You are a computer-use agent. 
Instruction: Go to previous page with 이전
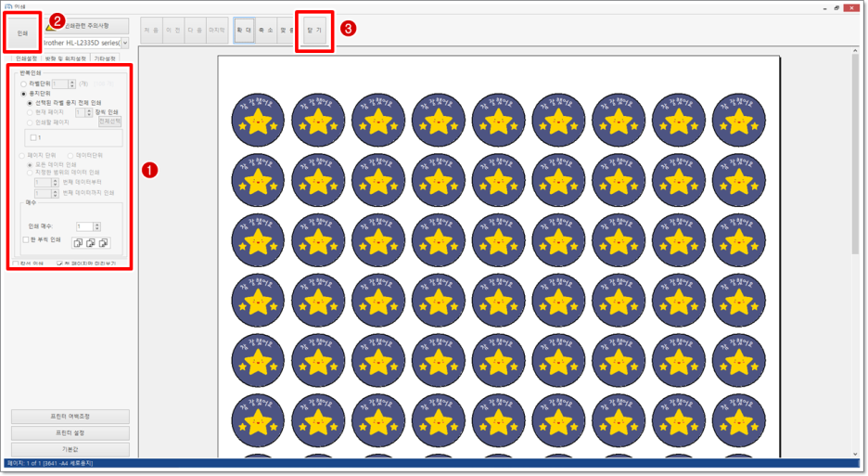tap(172, 31)
